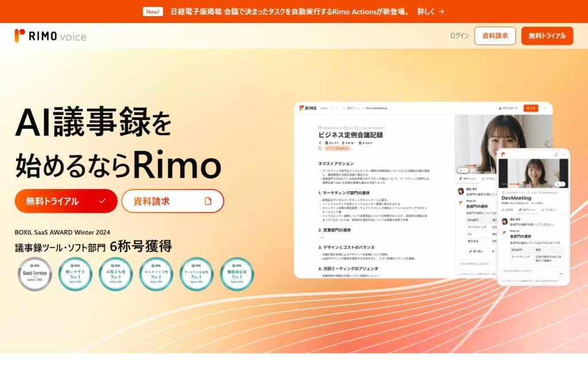Click the share icon in phone mockup
The image size is (588, 368).
(x=556, y=155)
